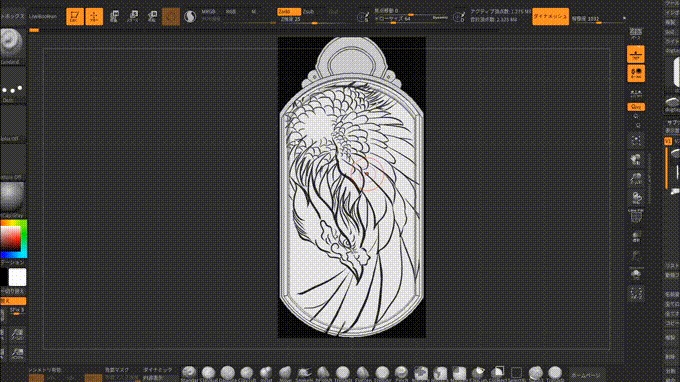Pick a color from the color picker
Screen dimensions: 680x382
13,238
